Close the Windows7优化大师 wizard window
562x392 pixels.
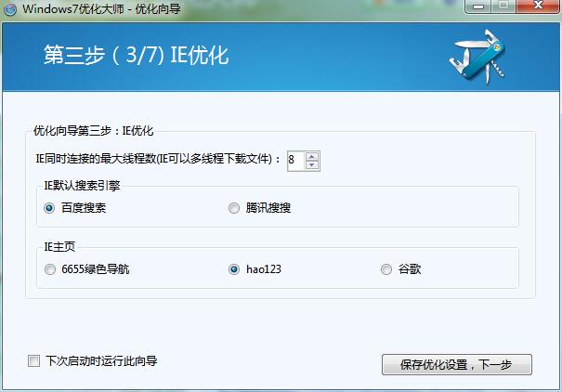coord(538,7)
